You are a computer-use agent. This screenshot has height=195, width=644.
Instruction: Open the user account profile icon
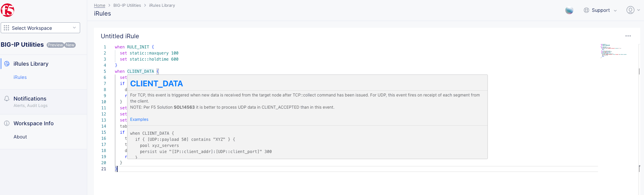click(x=630, y=10)
